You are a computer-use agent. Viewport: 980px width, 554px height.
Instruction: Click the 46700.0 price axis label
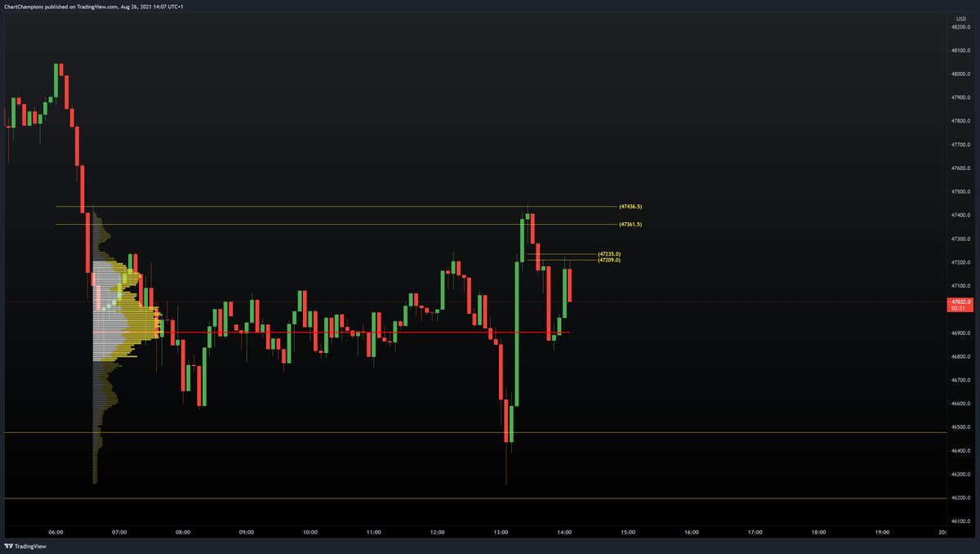960,381
